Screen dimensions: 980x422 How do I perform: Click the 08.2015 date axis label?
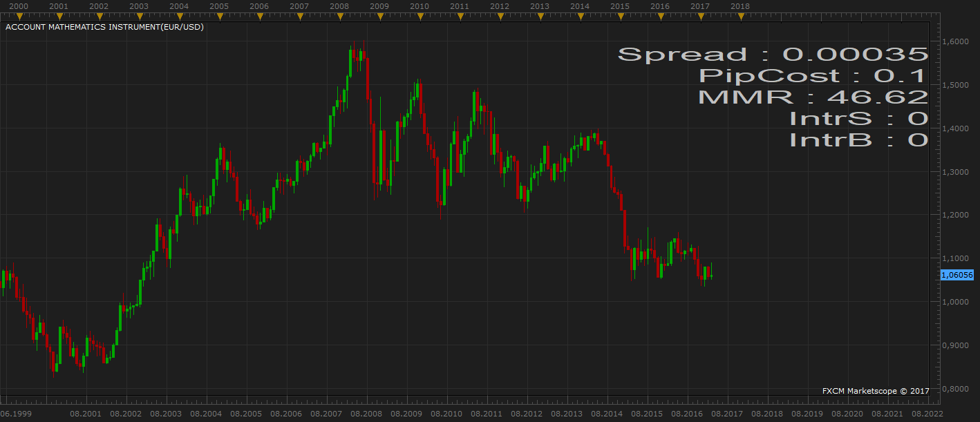[647, 414]
